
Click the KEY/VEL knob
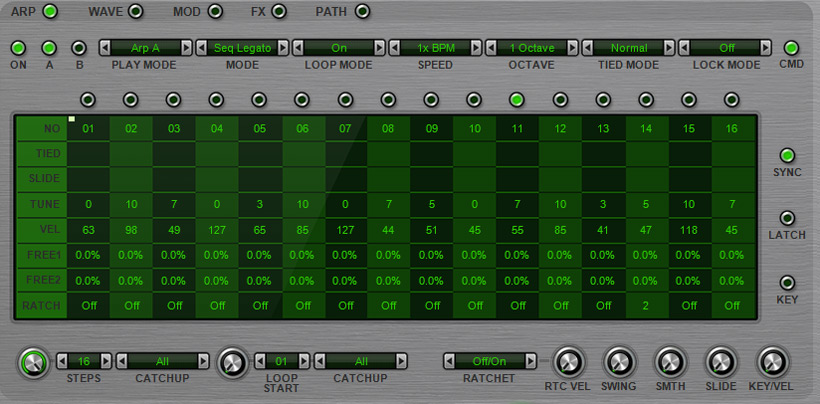point(772,361)
